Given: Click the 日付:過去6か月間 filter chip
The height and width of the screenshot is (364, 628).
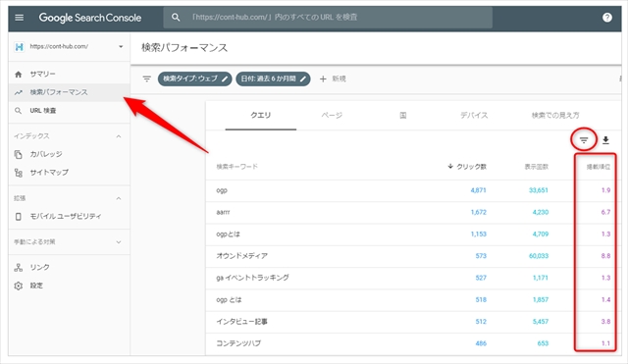Looking at the screenshot, I should pos(273,78).
